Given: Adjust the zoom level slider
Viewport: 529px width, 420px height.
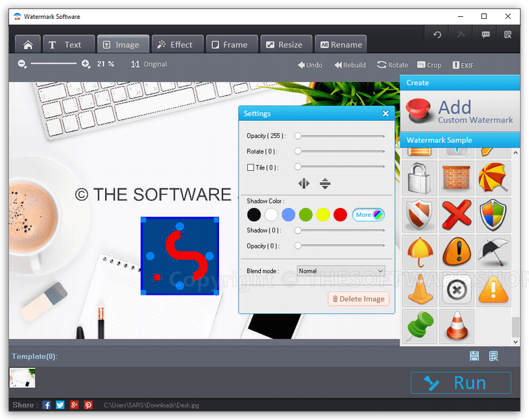Looking at the screenshot, I should point(54,64).
